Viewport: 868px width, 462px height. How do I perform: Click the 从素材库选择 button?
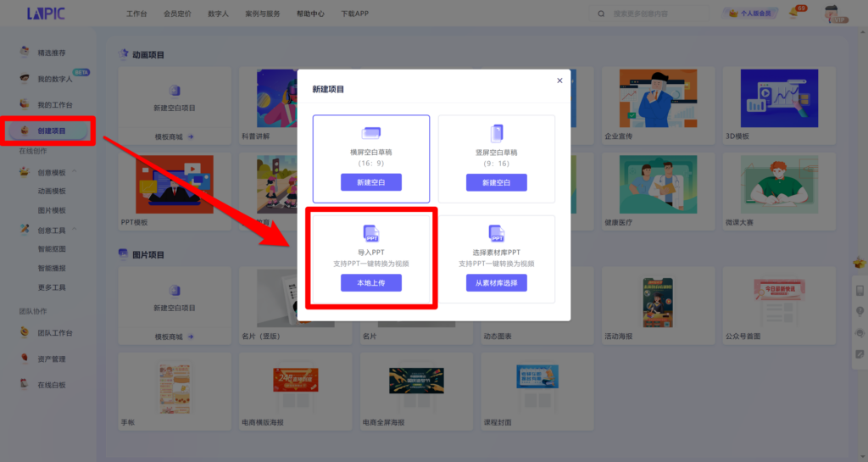496,283
